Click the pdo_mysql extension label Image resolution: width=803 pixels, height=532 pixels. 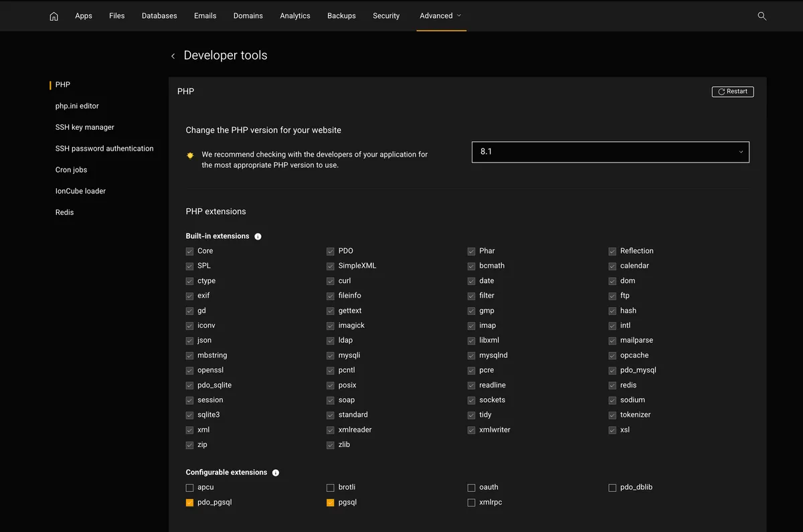[638, 370]
